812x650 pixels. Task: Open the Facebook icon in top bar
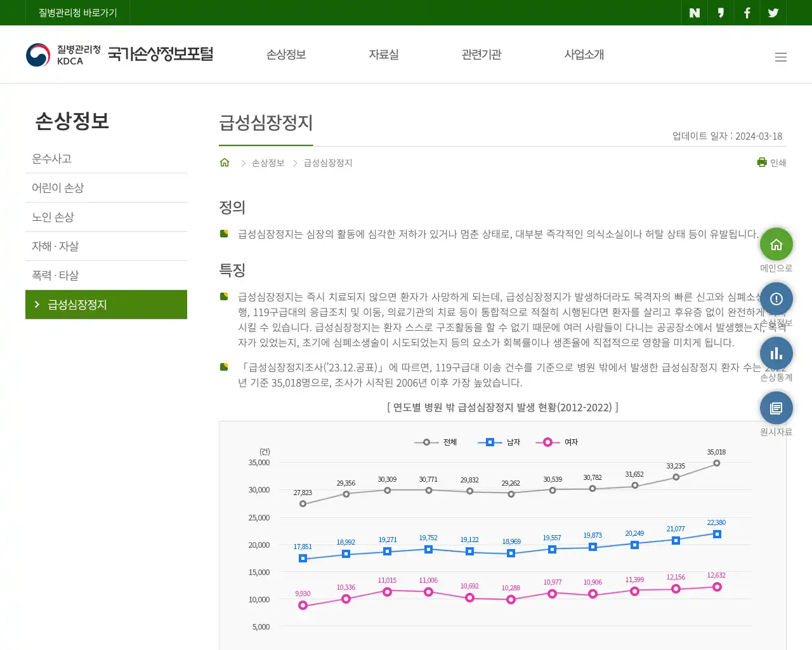tap(747, 13)
